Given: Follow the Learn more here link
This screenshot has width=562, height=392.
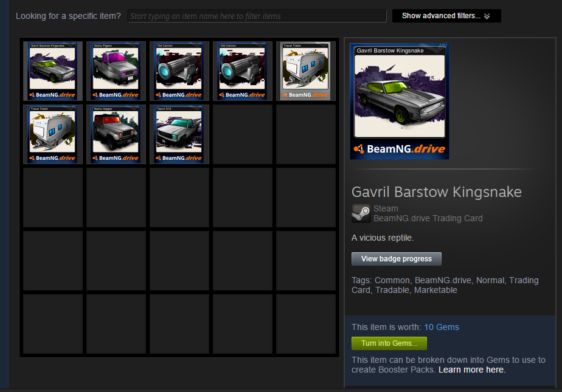Looking at the screenshot, I should [472, 370].
